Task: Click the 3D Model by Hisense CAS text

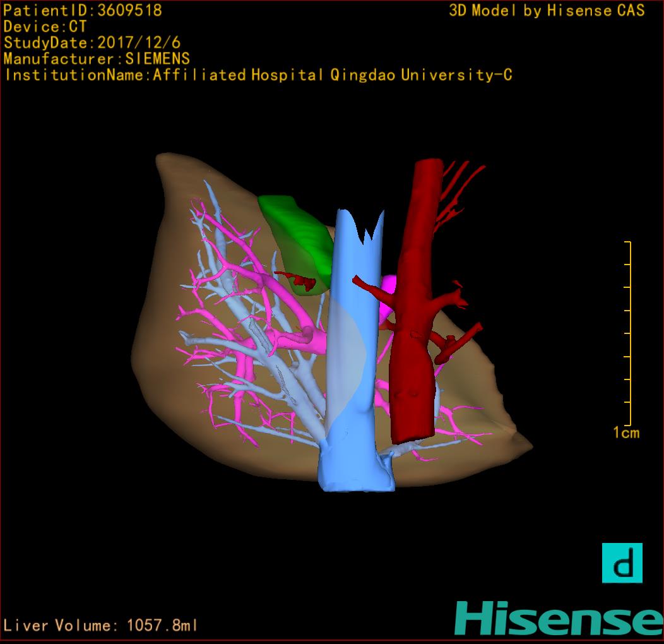Action: coord(547,10)
